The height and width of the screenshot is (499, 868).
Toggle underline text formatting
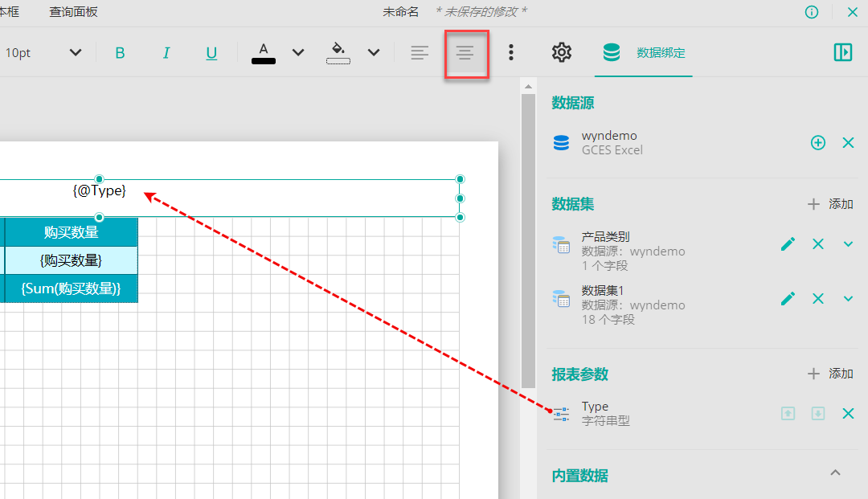pyautogui.click(x=211, y=53)
